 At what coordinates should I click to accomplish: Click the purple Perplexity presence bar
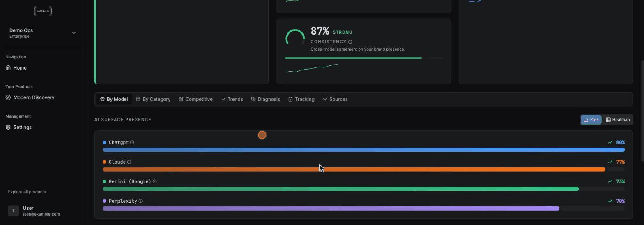331,209
